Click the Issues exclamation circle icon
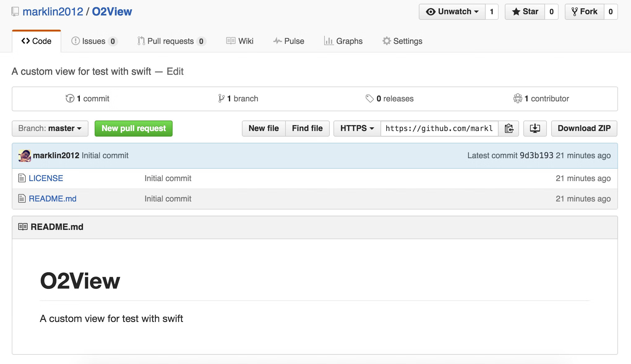This screenshot has height=364, width=631. coord(75,41)
